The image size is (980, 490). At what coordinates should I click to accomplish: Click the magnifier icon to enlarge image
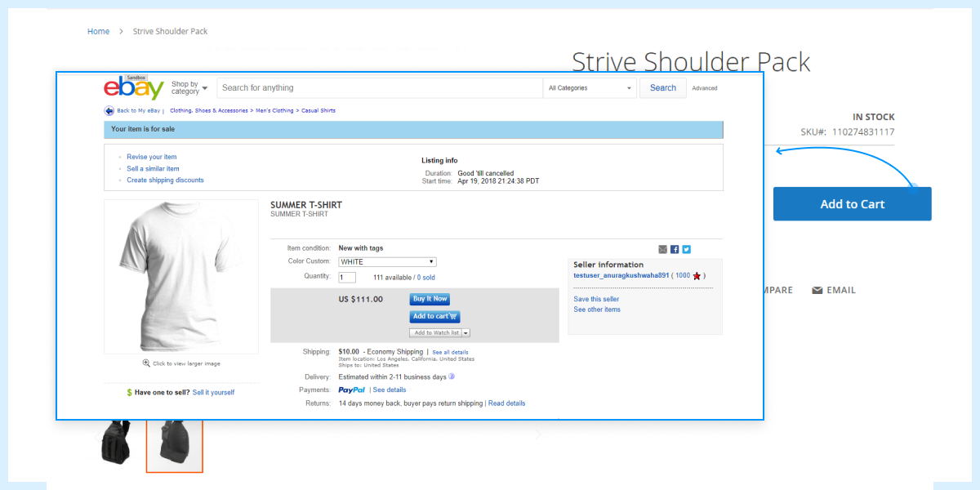[x=146, y=363]
